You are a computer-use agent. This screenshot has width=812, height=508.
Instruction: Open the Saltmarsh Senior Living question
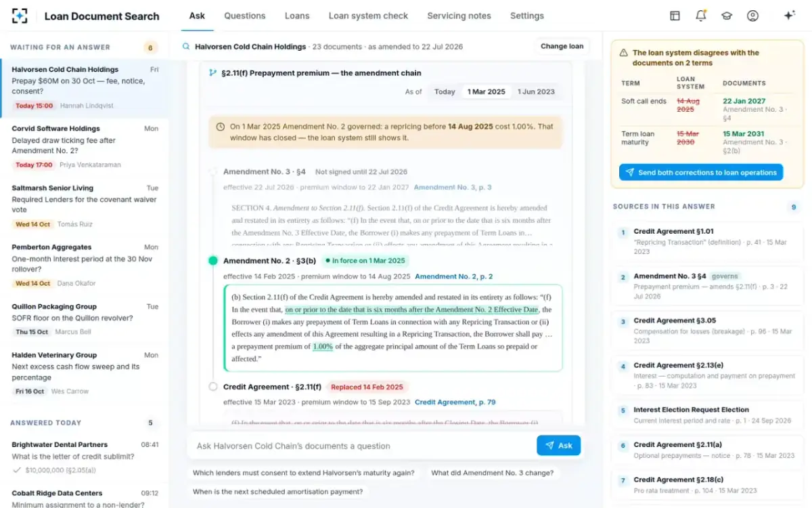(x=85, y=205)
